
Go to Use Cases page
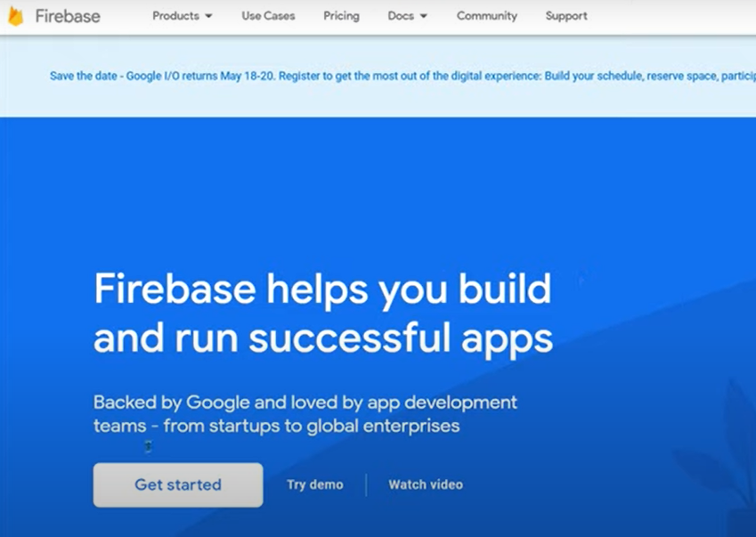268,16
